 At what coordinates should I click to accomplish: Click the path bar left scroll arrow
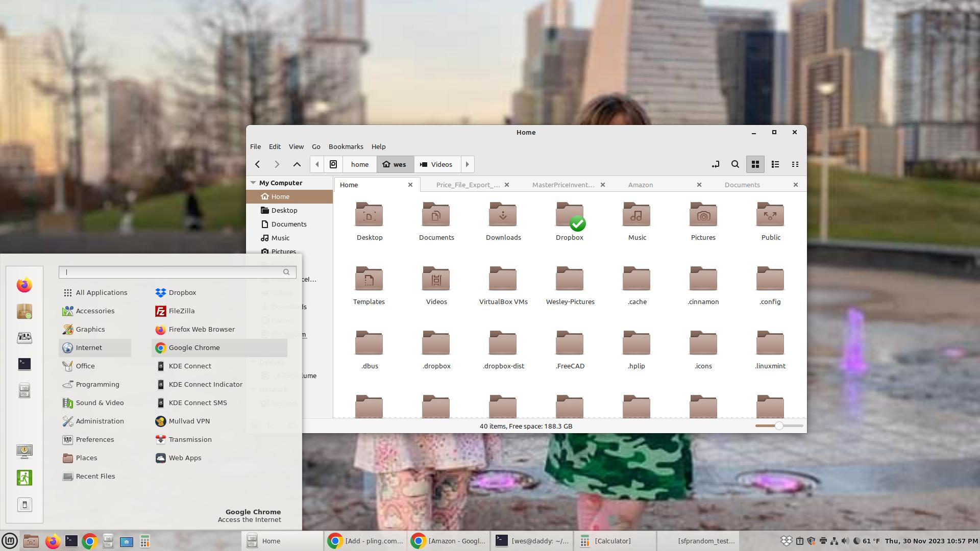[317, 164]
